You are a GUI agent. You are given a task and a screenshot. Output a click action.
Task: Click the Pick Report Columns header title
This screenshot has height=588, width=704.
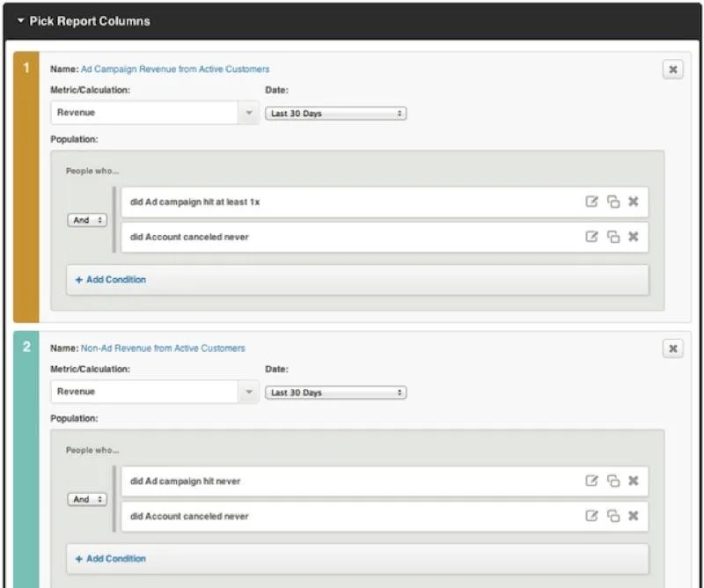[x=90, y=21]
